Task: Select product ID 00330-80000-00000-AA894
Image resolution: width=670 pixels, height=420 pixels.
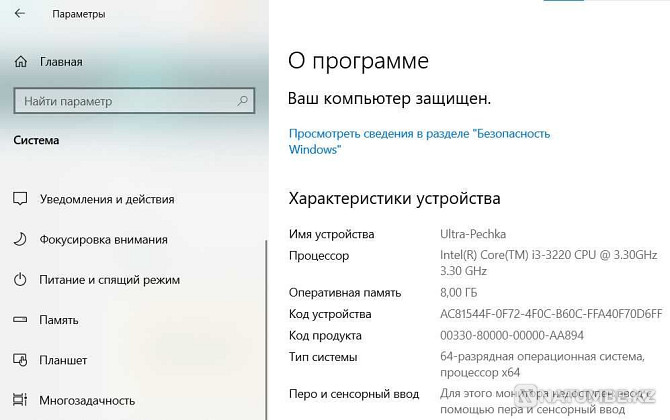Action: (x=512, y=335)
